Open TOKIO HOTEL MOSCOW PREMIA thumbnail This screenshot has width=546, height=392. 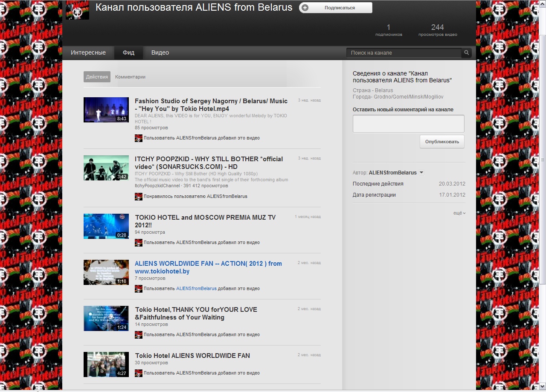coord(106,226)
